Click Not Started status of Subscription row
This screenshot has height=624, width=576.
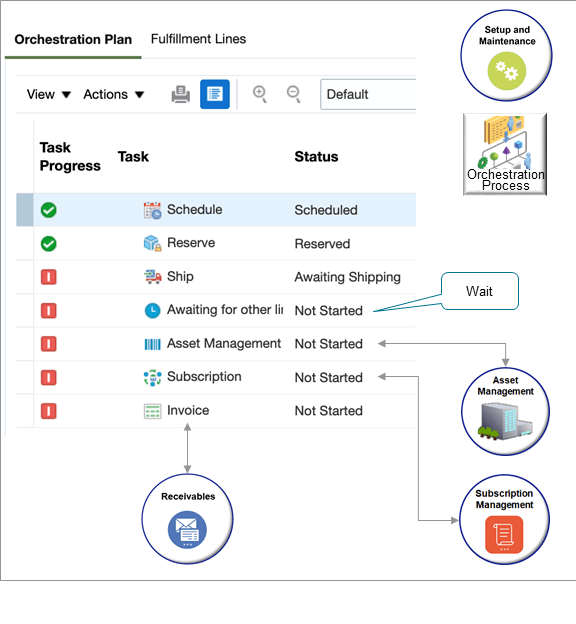[x=328, y=377]
